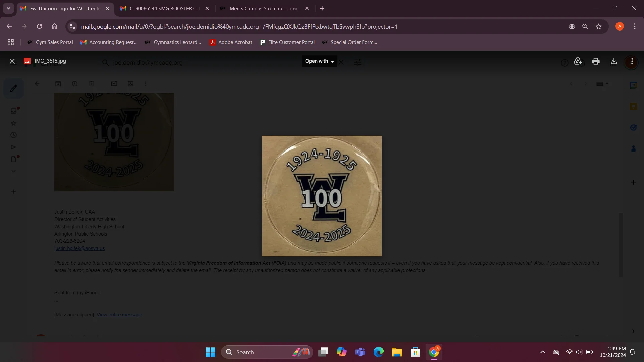Go to browser home page
Viewport: 644px width, 362px height.
54,27
